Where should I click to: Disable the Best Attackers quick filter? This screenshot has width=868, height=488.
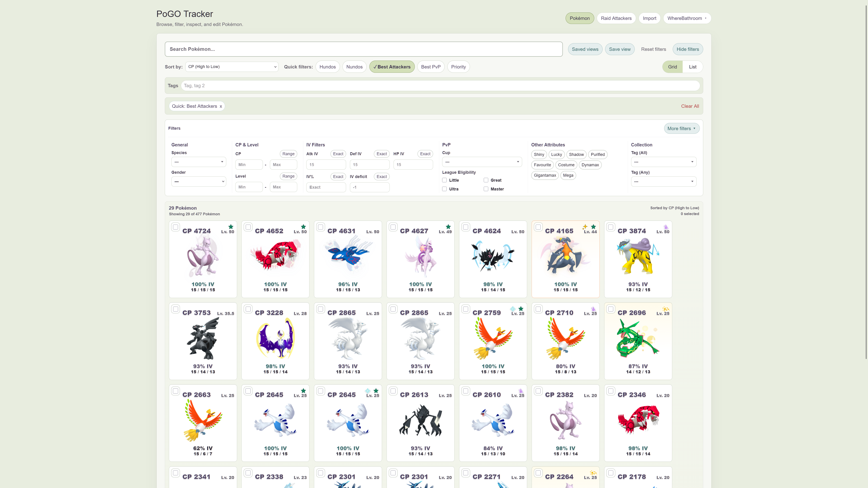[392, 67]
